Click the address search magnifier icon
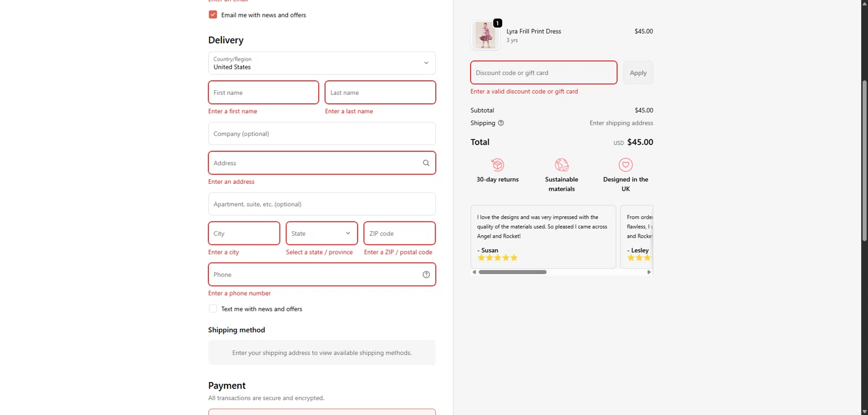This screenshot has width=868, height=415. (x=426, y=163)
